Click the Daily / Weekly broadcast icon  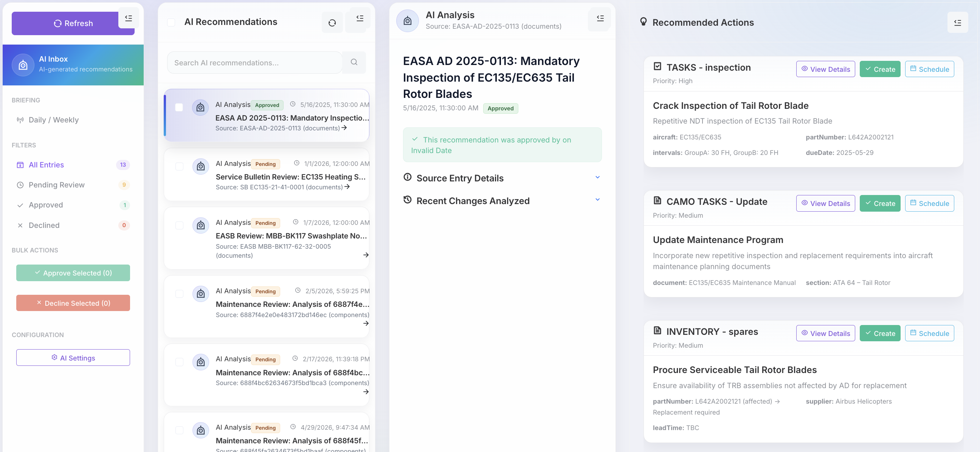(x=20, y=120)
